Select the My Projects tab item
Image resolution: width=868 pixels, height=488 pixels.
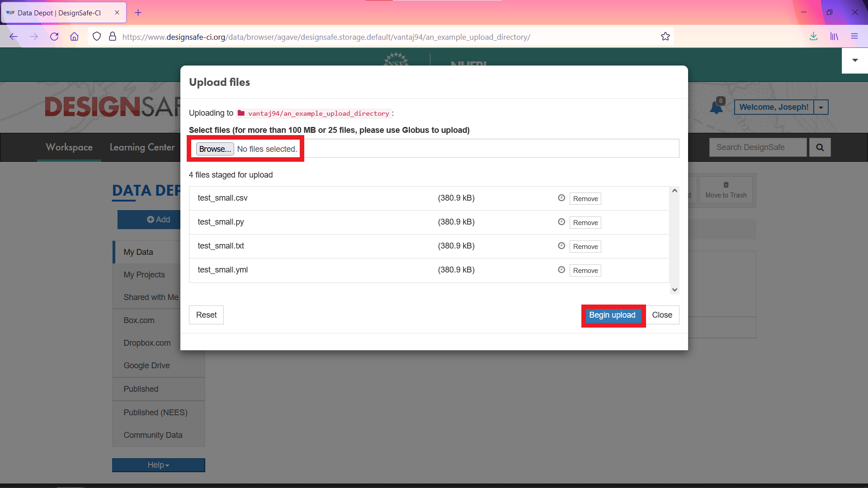click(x=144, y=274)
